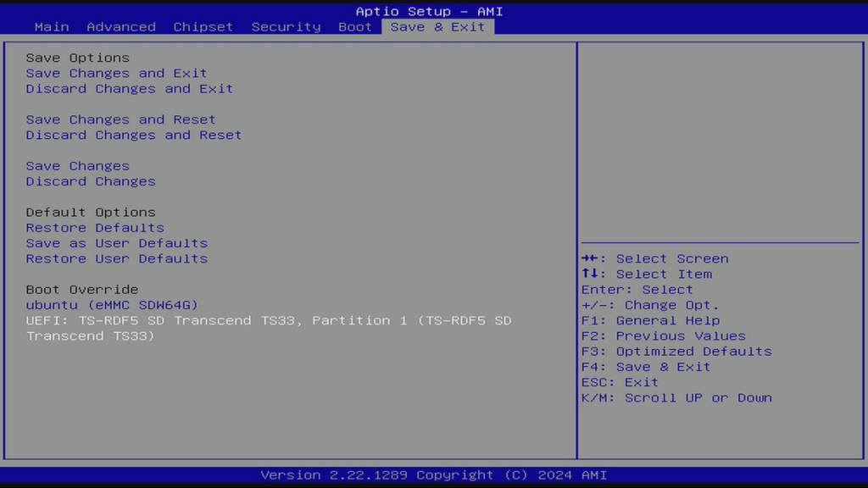Screen dimensions: 868x488
Task: Click the F3: Optimized Defaults help line
Action: pyautogui.click(x=676, y=351)
